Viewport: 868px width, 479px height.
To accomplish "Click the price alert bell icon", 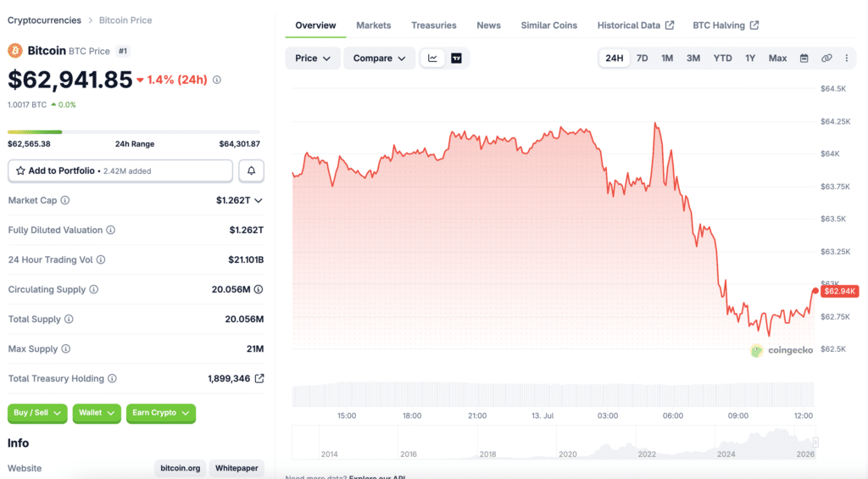I will 251,170.
